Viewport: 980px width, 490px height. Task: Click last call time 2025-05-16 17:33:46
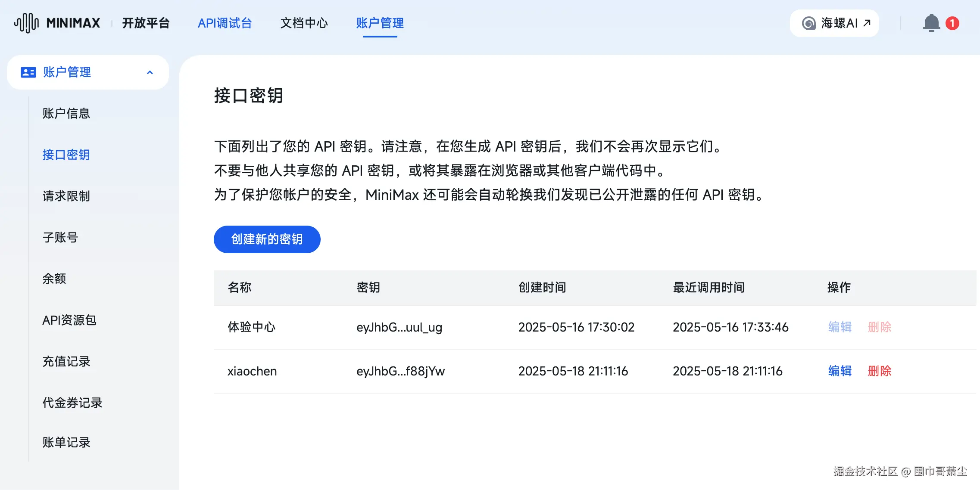click(x=730, y=327)
